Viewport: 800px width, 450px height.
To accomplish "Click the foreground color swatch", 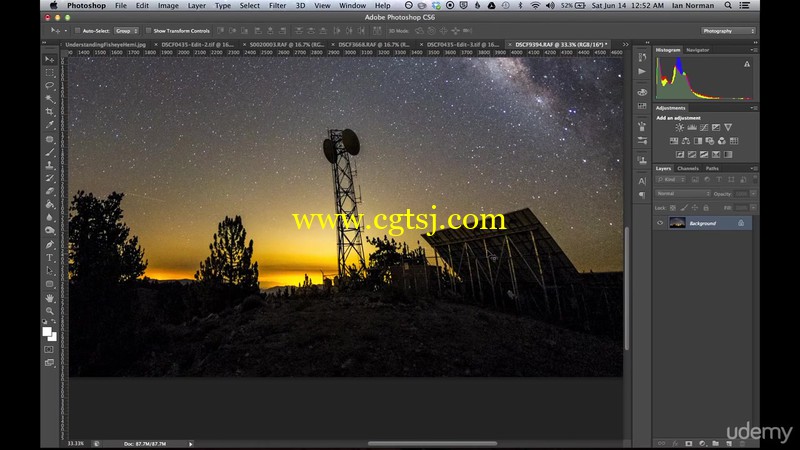I will point(47,332).
